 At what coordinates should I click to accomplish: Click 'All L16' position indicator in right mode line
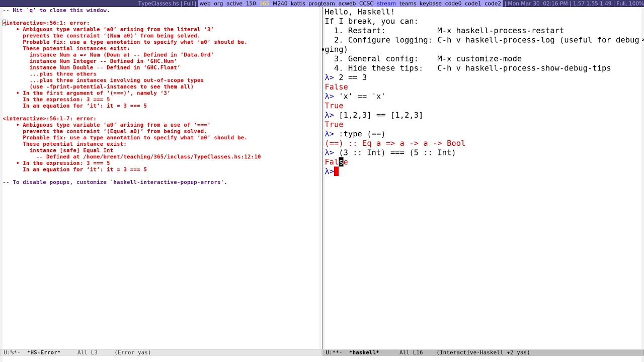(x=411, y=352)
